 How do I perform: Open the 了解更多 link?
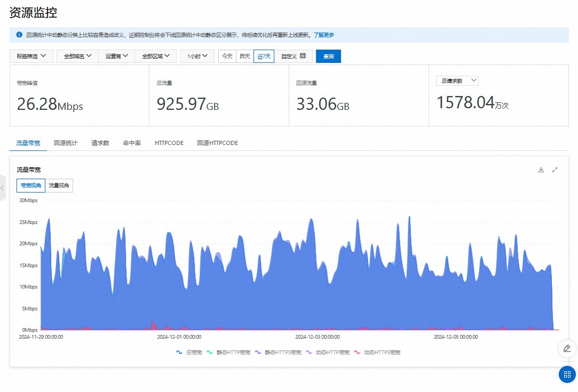323,35
